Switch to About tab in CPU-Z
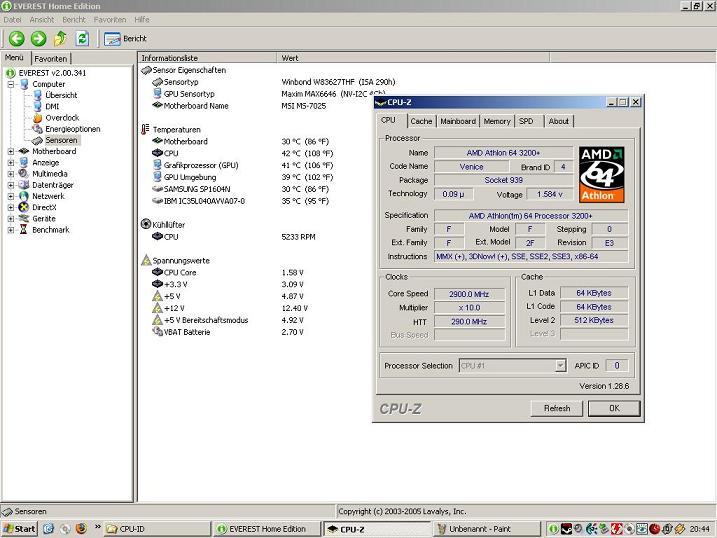Image resolution: width=717 pixels, height=538 pixels. 559,121
